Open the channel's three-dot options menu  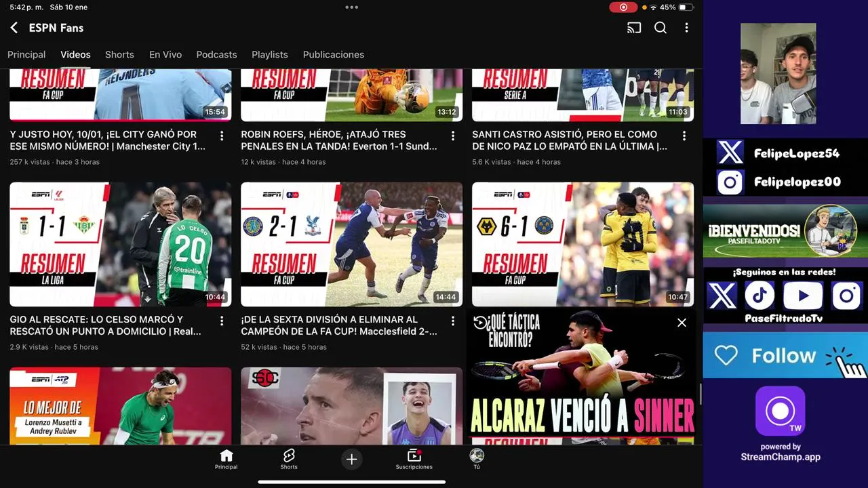pyautogui.click(x=686, y=28)
